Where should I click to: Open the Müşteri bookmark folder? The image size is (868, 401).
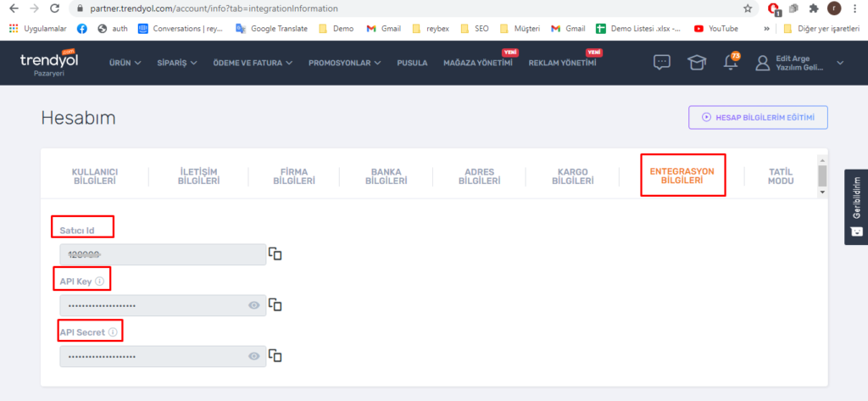[x=520, y=28]
